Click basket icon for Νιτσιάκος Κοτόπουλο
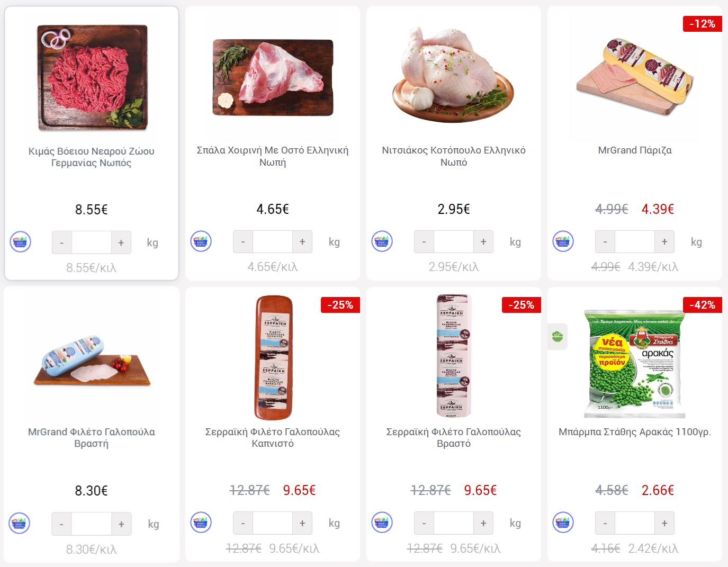728x567 pixels. (382, 241)
